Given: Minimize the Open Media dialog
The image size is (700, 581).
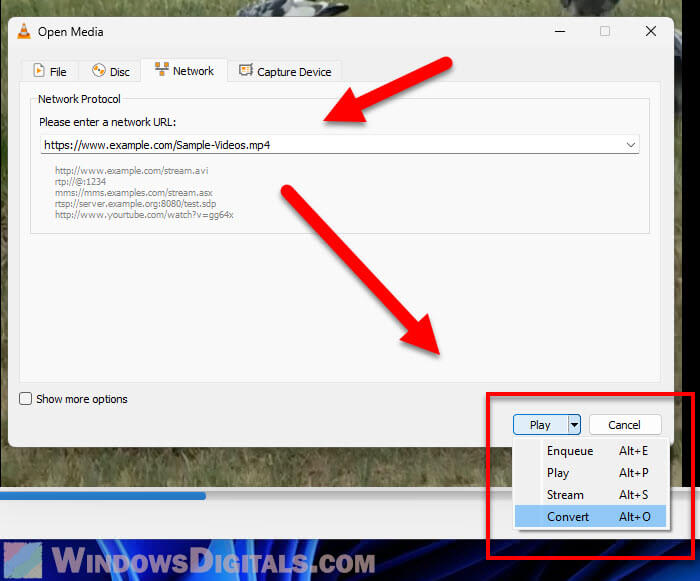Looking at the screenshot, I should (560, 31).
